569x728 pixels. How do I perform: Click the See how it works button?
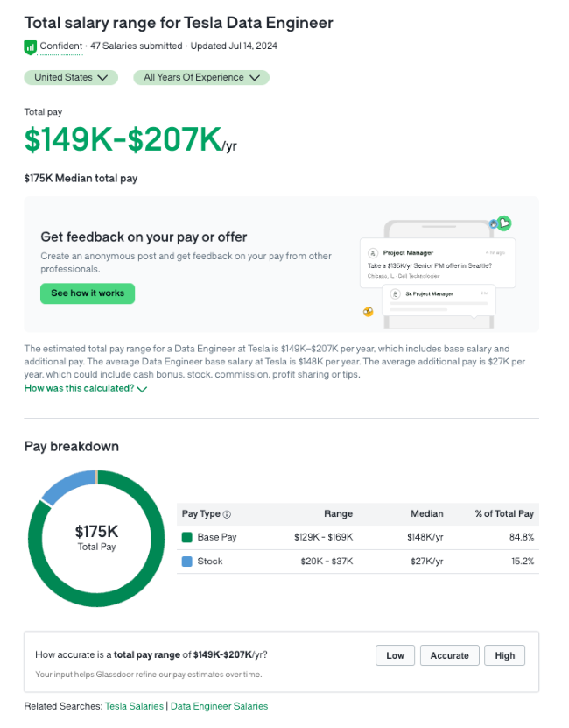coord(88,293)
